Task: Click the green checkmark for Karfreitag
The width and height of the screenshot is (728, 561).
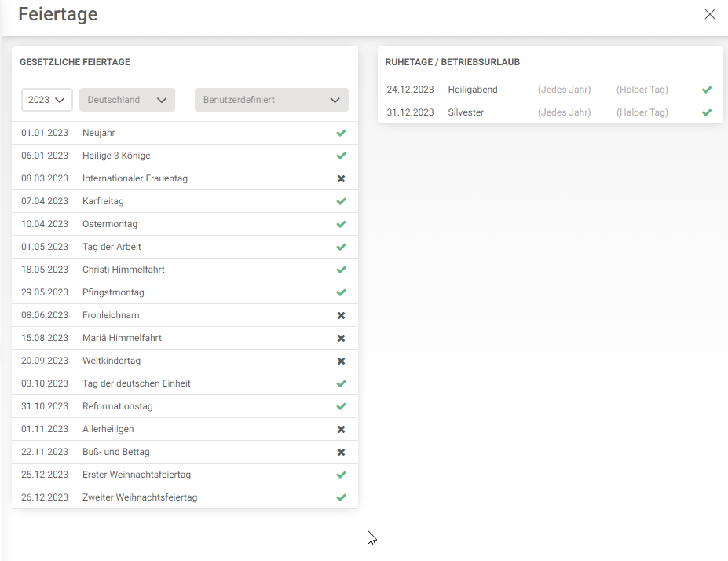Action: tap(341, 201)
